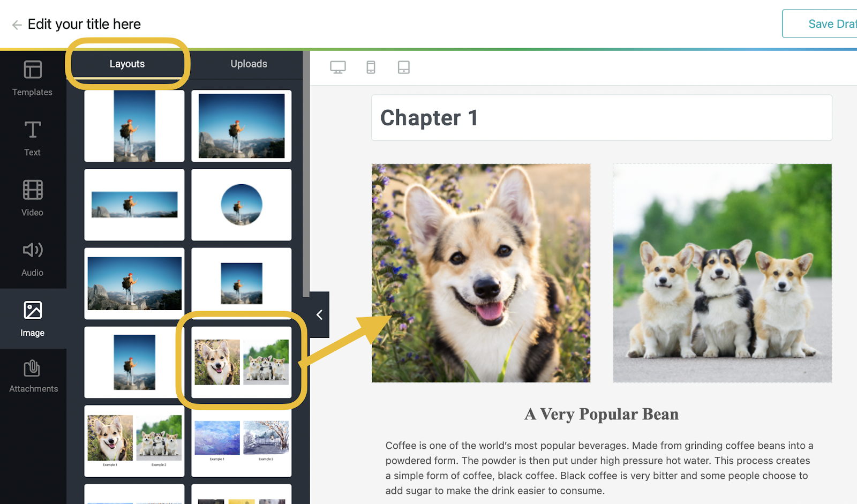Go back using the left arrow
This screenshot has width=857, height=504.
pyautogui.click(x=17, y=25)
